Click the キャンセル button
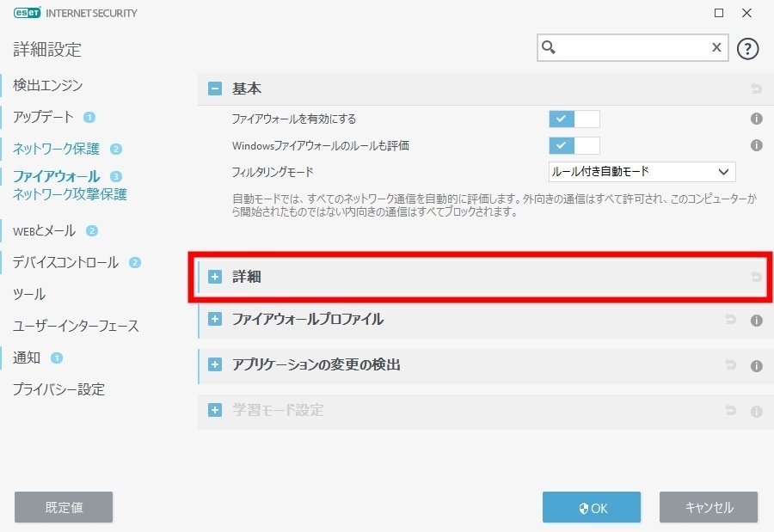 click(x=709, y=507)
